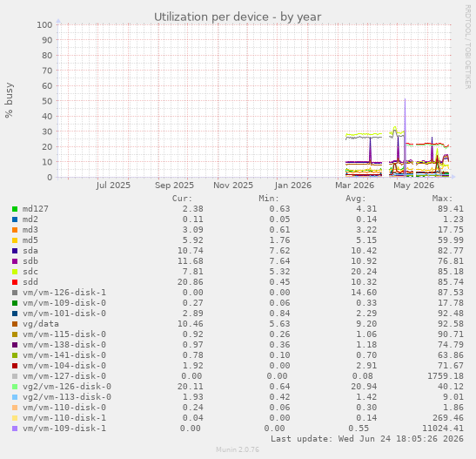Select the md2 legend label
The width and height of the screenshot is (476, 459).
(x=30, y=219)
